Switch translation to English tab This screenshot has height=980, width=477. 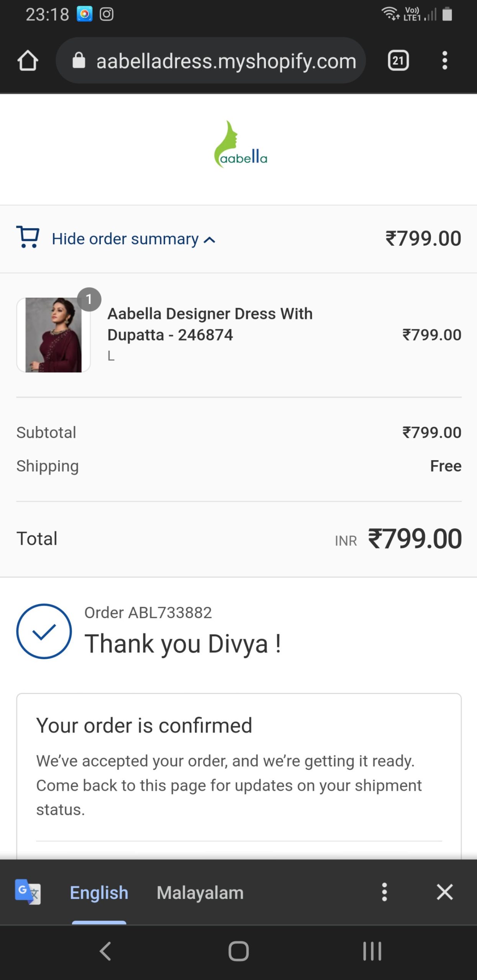tap(99, 893)
